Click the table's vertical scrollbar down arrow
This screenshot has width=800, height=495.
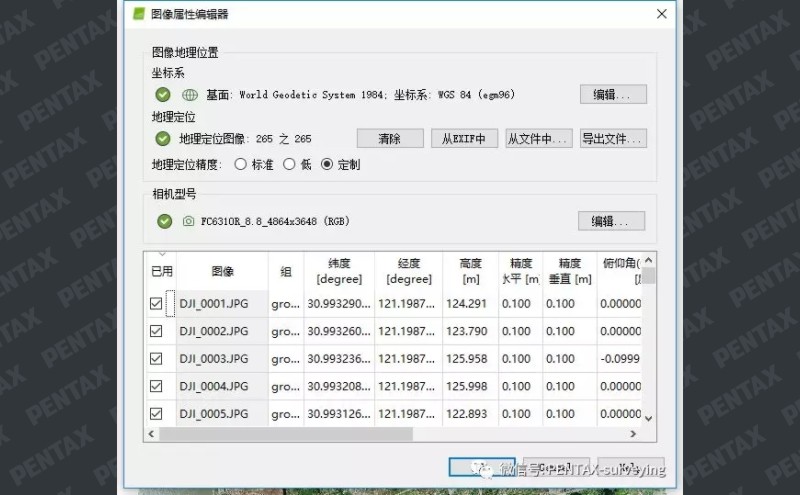click(648, 418)
